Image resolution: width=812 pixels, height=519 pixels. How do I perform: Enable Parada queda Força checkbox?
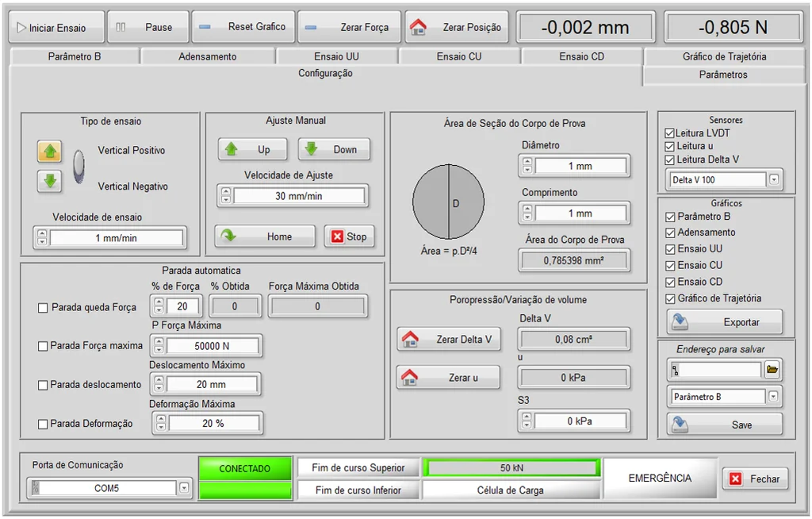coord(43,308)
